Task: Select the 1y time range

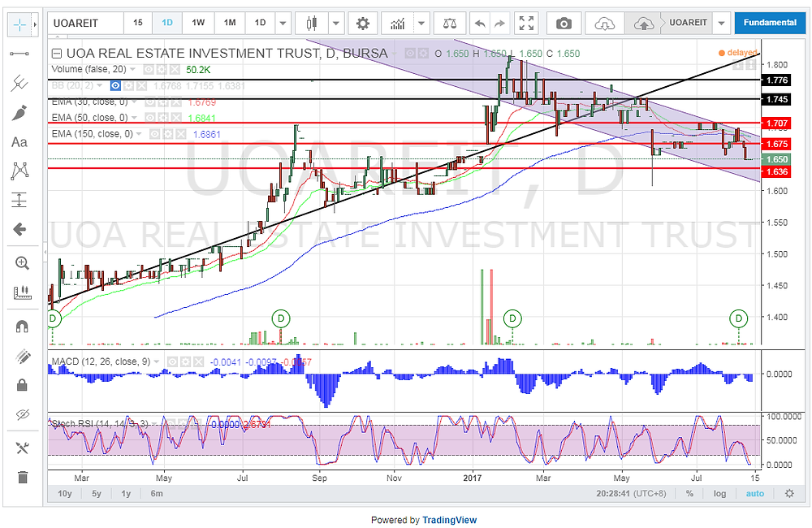Action: tap(126, 493)
